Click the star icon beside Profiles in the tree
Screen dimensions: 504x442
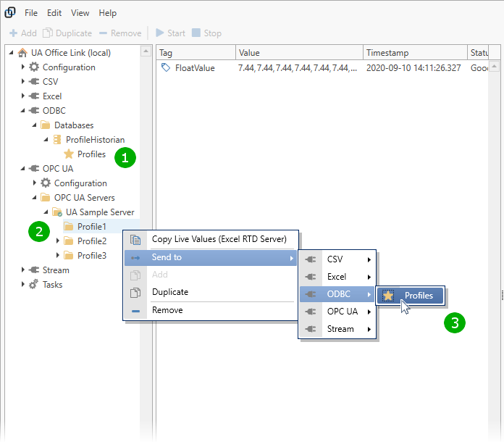click(69, 154)
